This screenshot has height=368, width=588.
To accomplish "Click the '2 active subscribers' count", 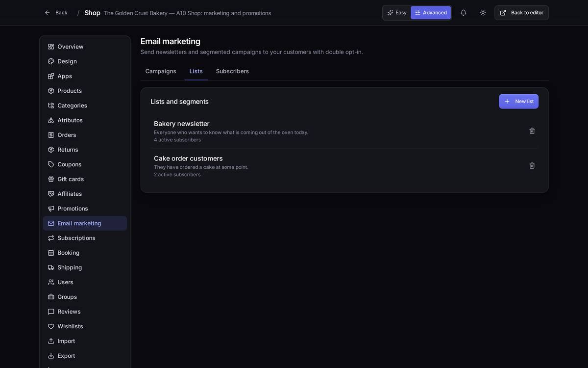I will (x=177, y=175).
